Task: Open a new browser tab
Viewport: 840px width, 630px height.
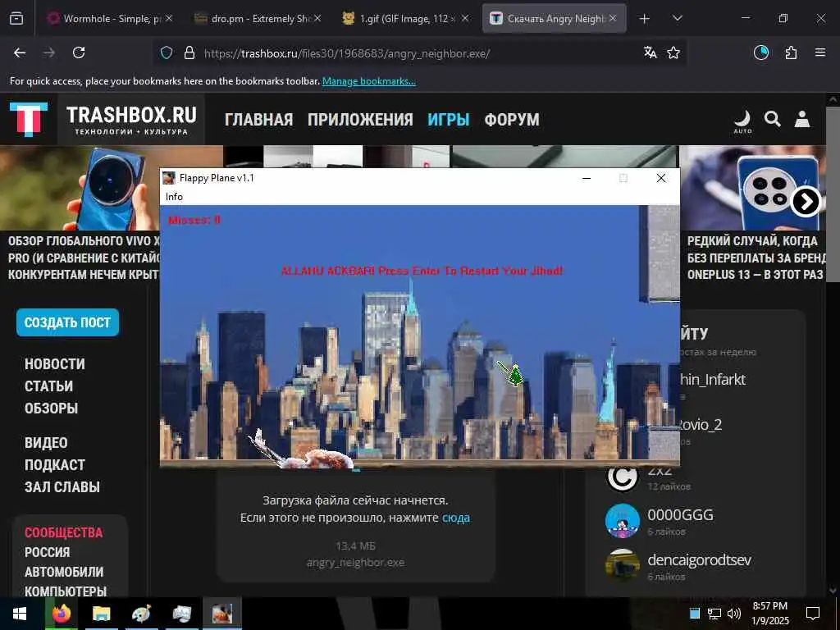Action: click(x=645, y=18)
